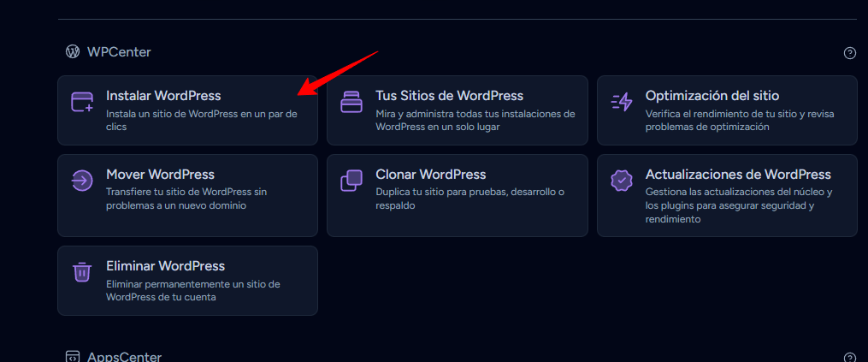Image resolution: width=868 pixels, height=362 pixels.
Task: Open the Instalar WordPress title link
Action: point(163,96)
